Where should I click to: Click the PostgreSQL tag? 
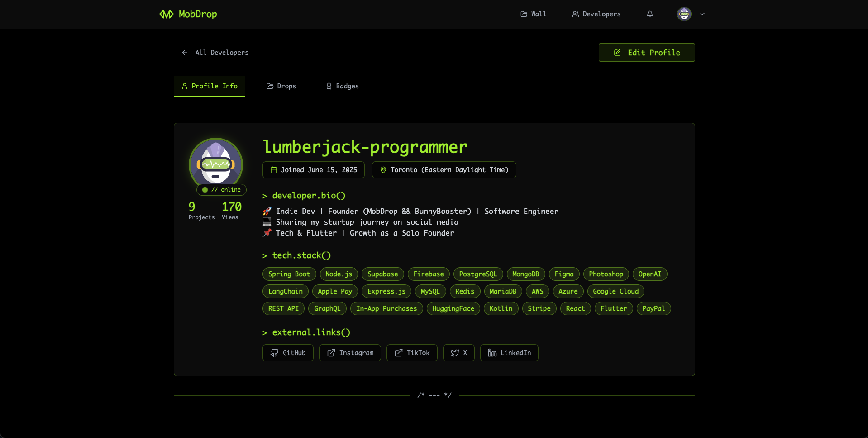click(x=478, y=274)
